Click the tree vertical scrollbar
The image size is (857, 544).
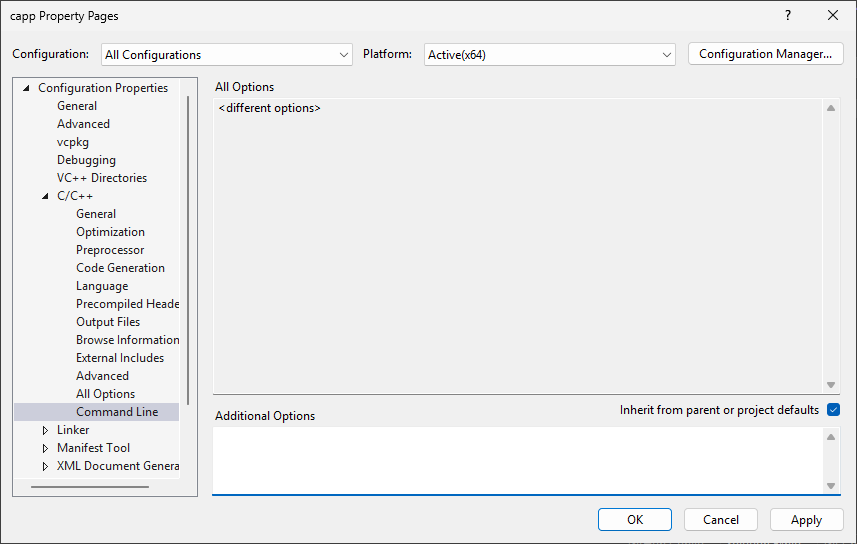point(188,250)
